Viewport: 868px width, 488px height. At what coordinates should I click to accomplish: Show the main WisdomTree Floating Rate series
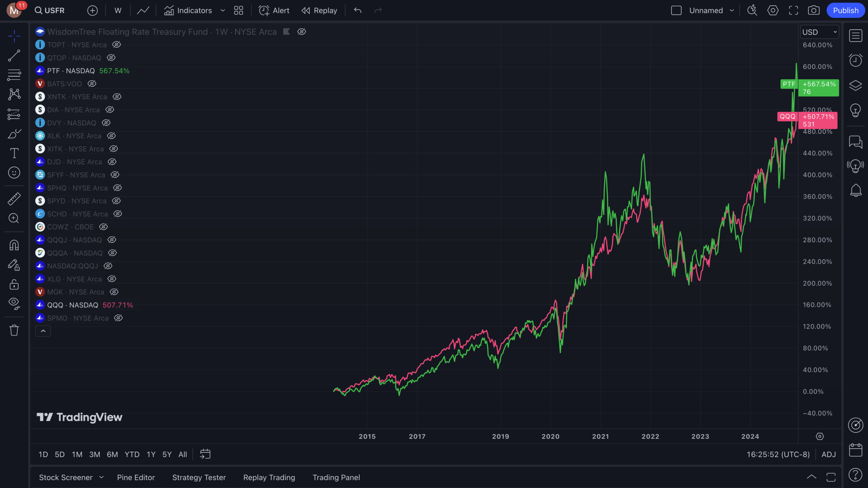pyautogui.click(x=302, y=32)
